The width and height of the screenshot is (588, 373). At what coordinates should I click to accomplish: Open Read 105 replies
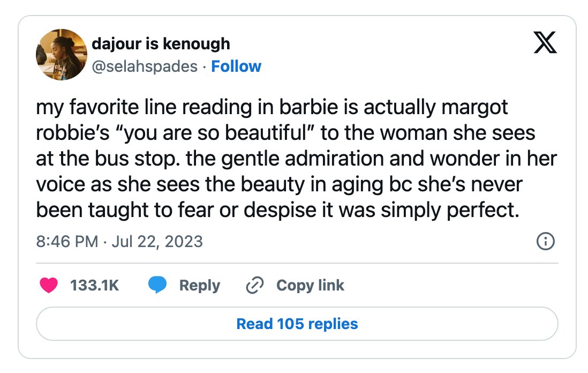tap(297, 324)
